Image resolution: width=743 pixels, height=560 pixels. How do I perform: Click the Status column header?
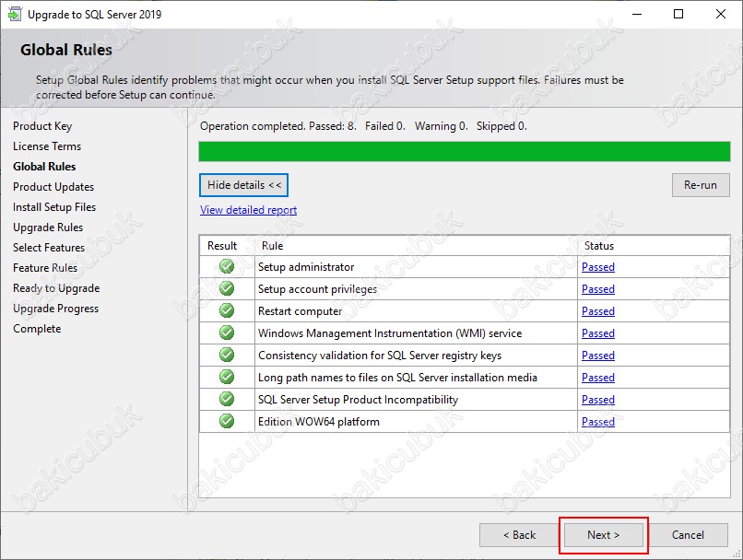coord(599,246)
